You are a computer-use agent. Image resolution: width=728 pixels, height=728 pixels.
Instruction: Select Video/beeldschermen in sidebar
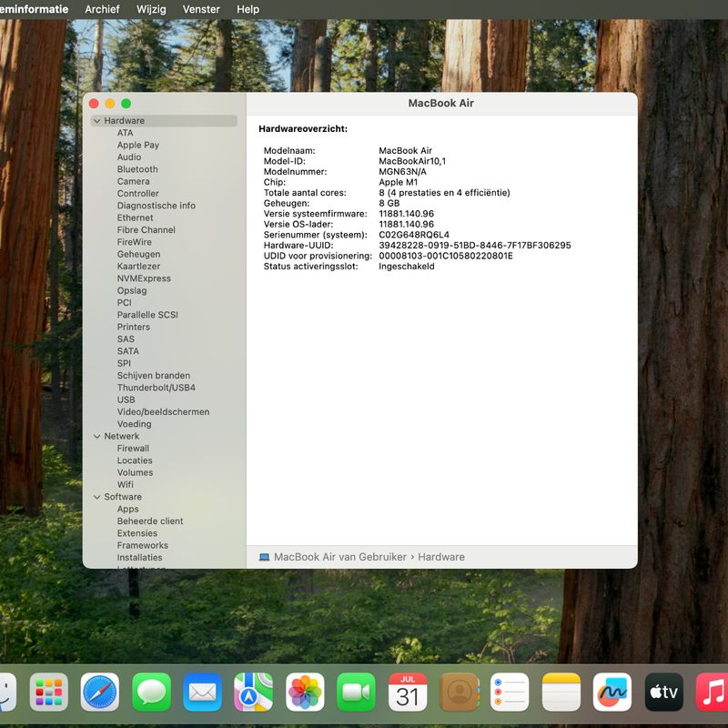click(163, 412)
